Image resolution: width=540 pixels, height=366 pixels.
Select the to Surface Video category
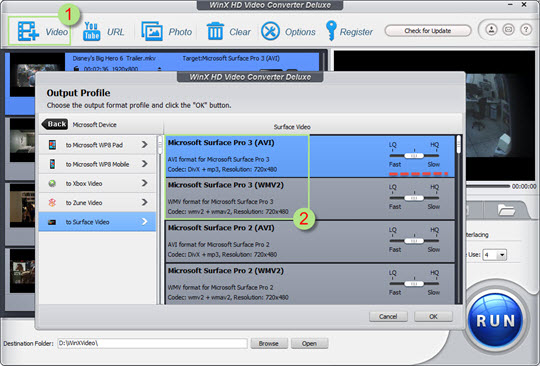tap(97, 222)
